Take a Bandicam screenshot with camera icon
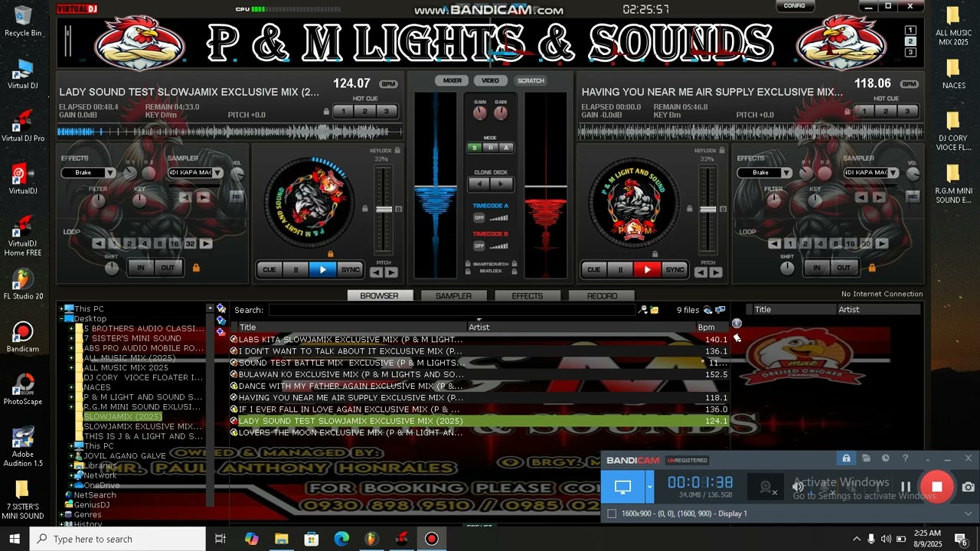 [969, 487]
